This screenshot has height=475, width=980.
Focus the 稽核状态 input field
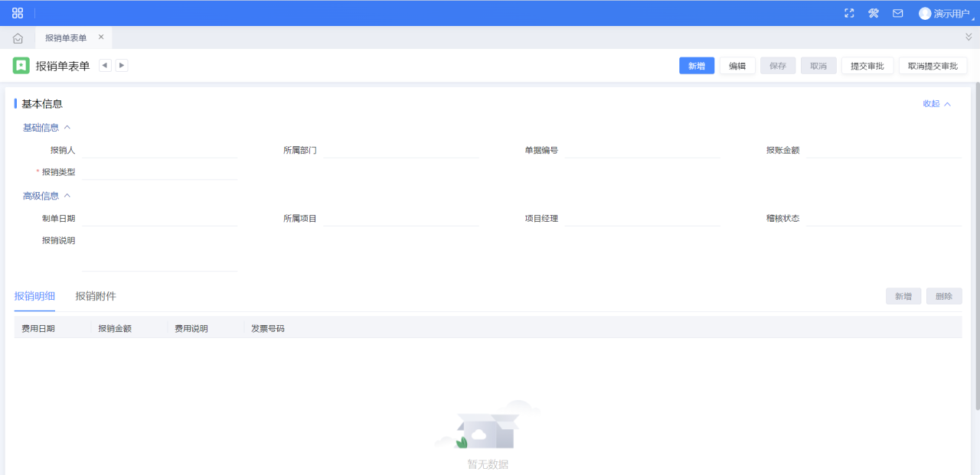click(x=884, y=218)
